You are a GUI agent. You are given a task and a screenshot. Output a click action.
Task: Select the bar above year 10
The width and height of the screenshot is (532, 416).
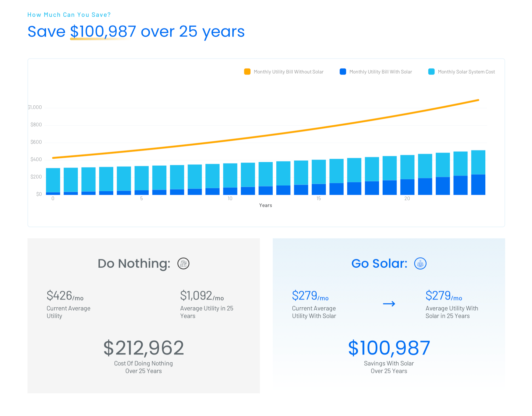click(230, 179)
